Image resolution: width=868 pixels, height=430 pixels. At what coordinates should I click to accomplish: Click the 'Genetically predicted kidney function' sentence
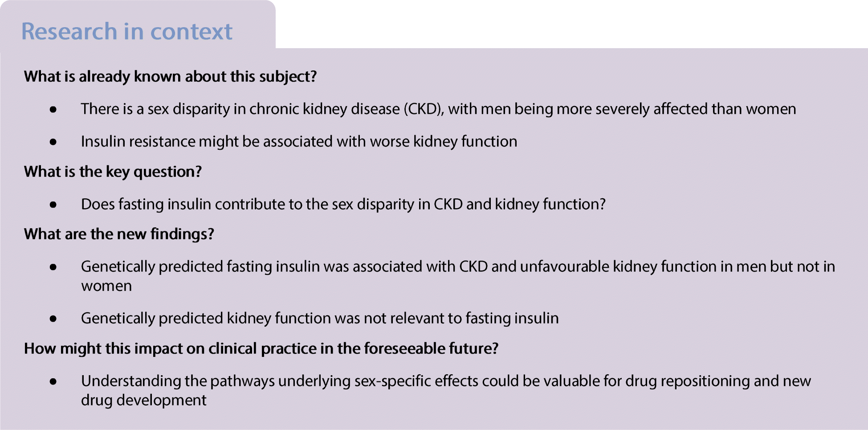click(320, 319)
